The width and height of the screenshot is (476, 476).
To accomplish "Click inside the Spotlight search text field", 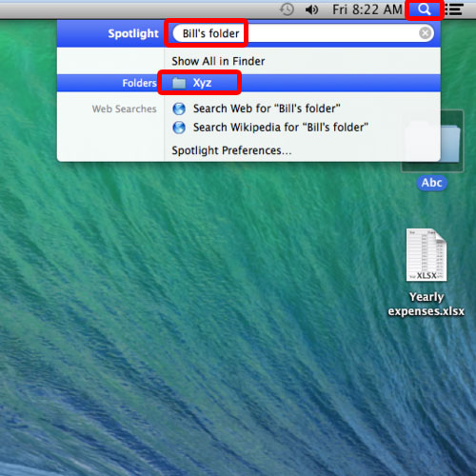I will click(303, 33).
